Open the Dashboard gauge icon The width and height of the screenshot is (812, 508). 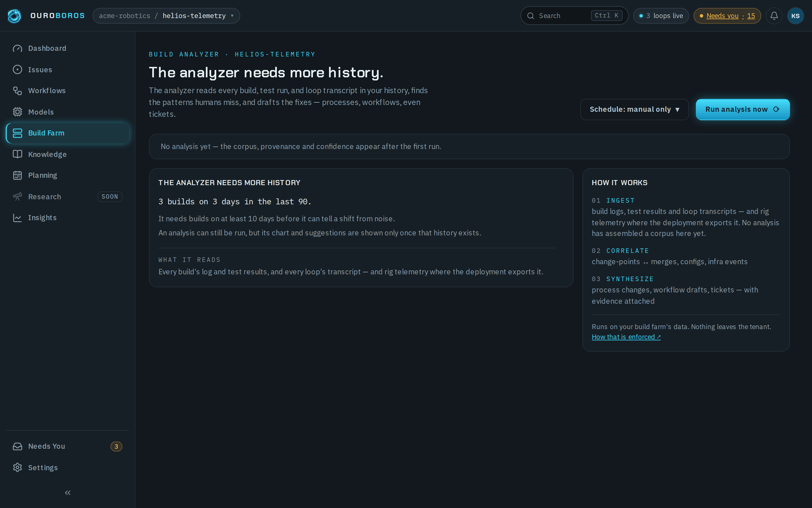tap(17, 49)
